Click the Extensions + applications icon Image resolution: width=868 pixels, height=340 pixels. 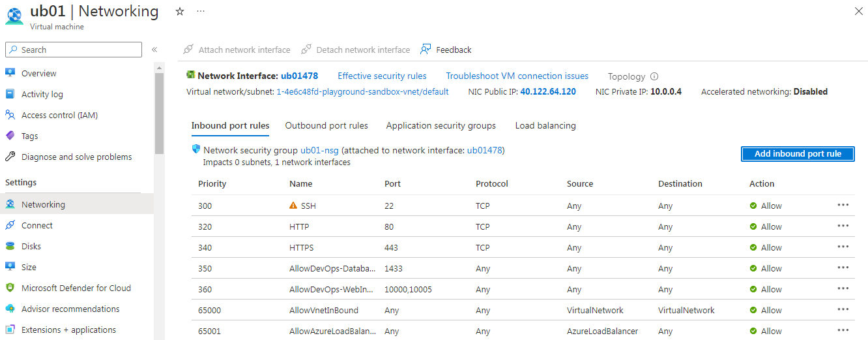pyautogui.click(x=10, y=330)
